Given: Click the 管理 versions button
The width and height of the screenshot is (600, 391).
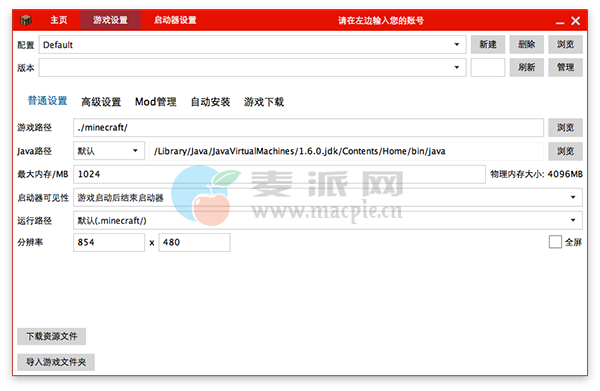Looking at the screenshot, I should pyautogui.click(x=565, y=67).
